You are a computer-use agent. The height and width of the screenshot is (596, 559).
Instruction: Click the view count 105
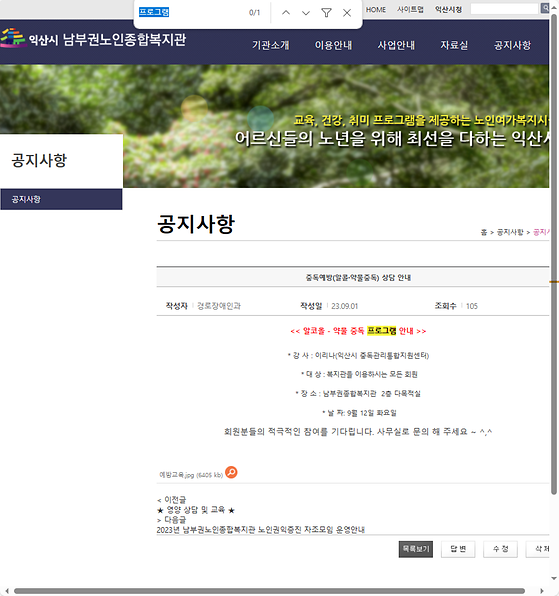pyautogui.click(x=472, y=306)
